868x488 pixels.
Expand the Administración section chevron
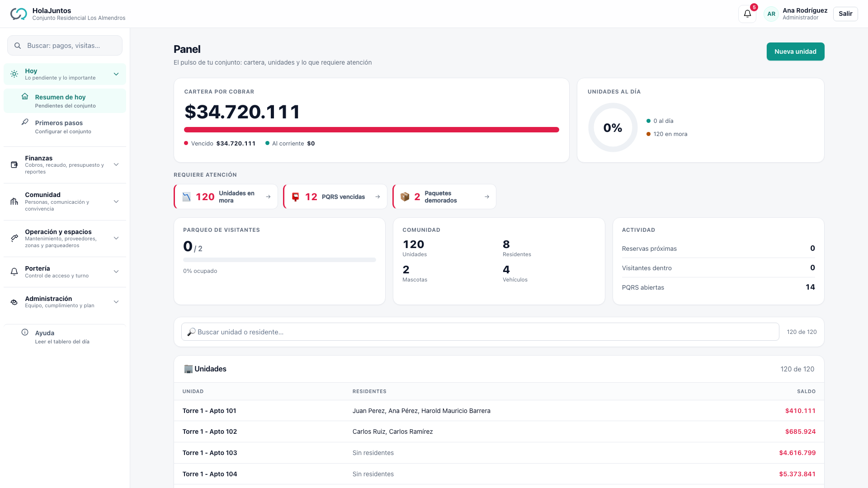click(116, 302)
